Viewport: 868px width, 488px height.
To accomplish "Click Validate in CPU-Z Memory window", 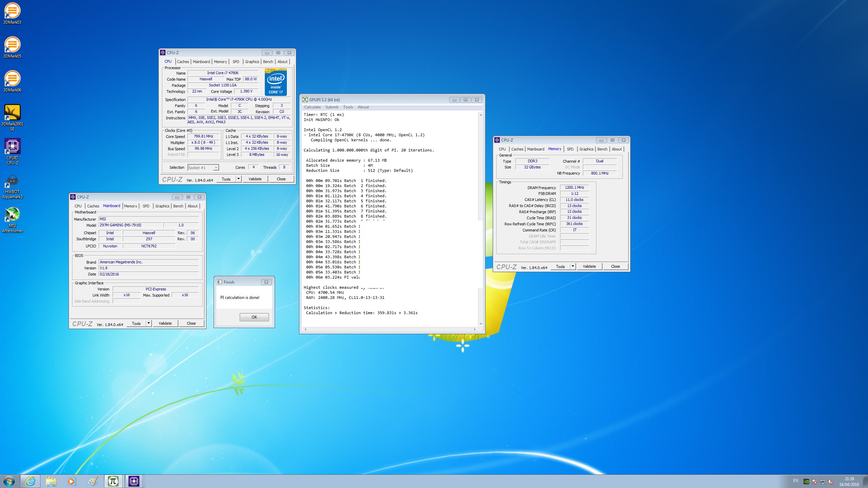I will [x=589, y=266].
